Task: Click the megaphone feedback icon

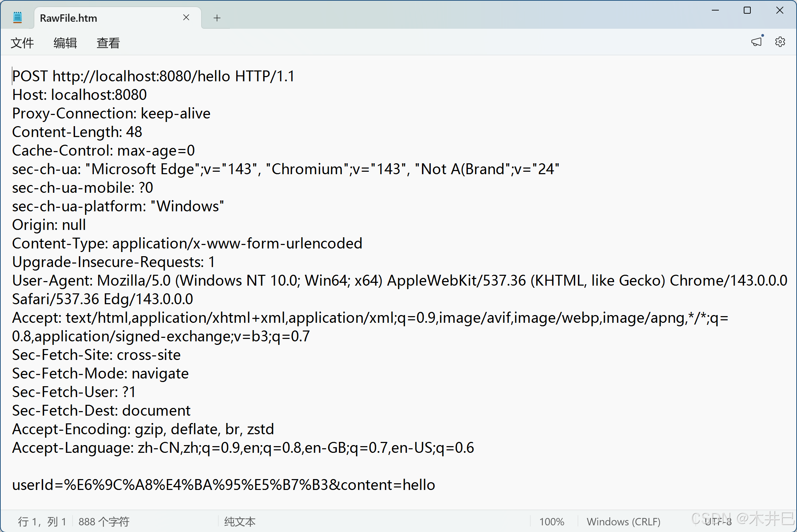Action: tap(756, 42)
